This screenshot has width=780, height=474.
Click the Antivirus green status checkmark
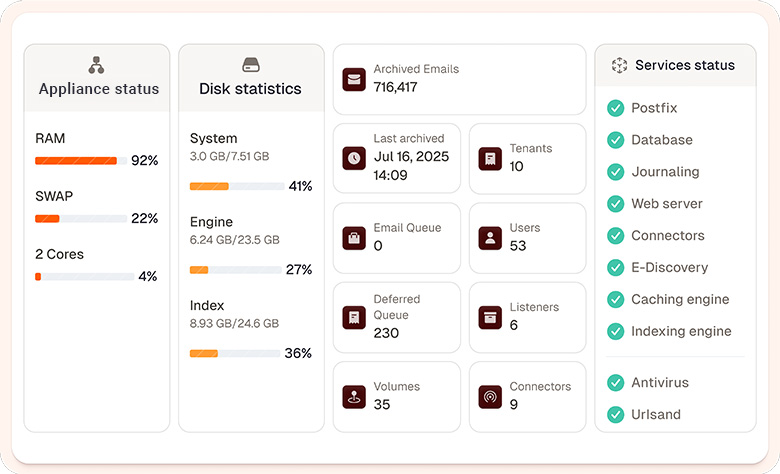[x=615, y=383]
